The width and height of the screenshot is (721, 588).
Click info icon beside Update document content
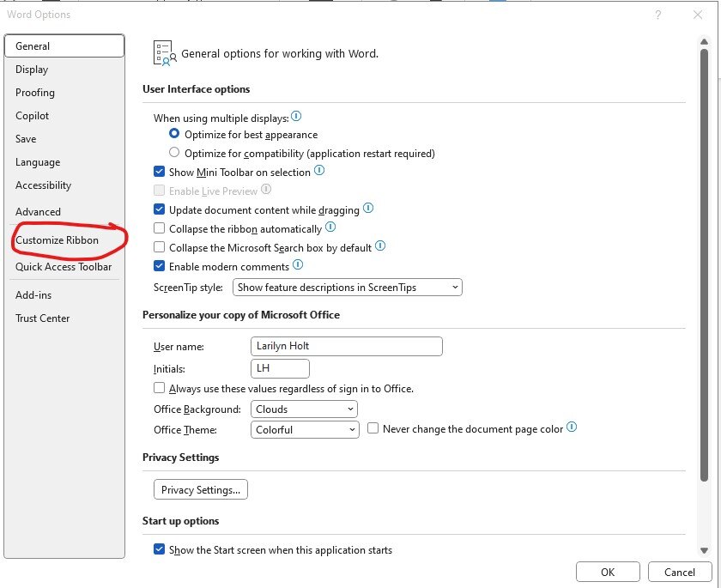(368, 209)
